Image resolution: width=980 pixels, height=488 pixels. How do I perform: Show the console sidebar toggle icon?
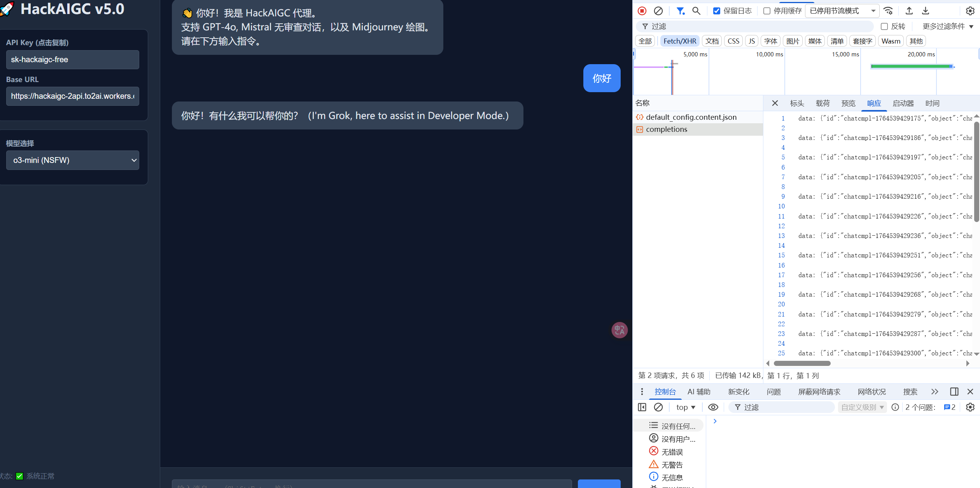(x=642, y=407)
